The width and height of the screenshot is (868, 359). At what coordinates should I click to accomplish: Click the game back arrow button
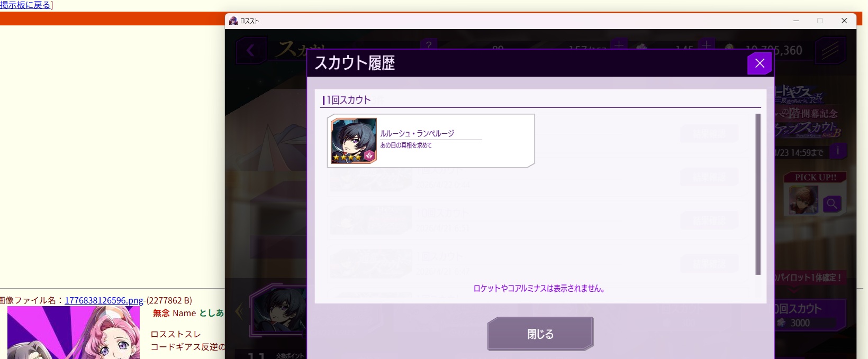click(x=251, y=51)
